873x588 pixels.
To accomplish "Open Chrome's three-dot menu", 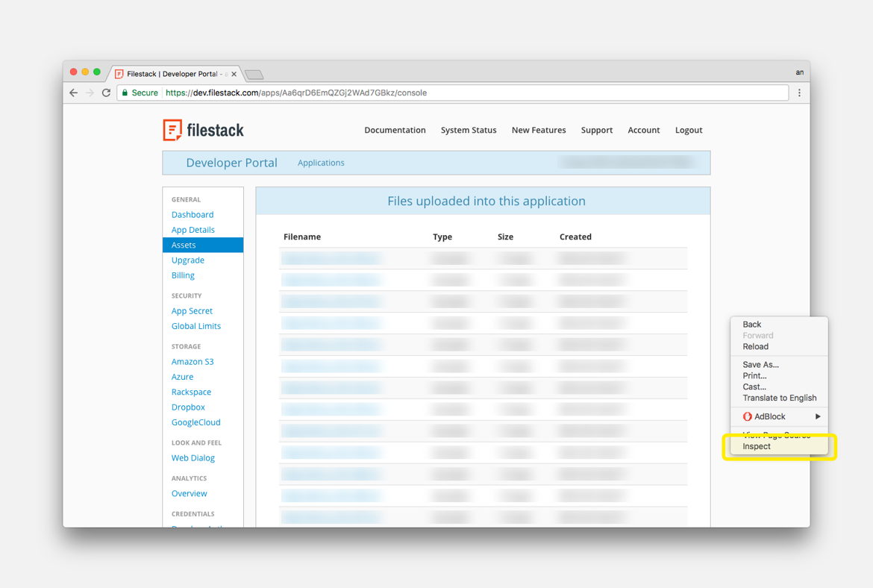I will click(800, 92).
